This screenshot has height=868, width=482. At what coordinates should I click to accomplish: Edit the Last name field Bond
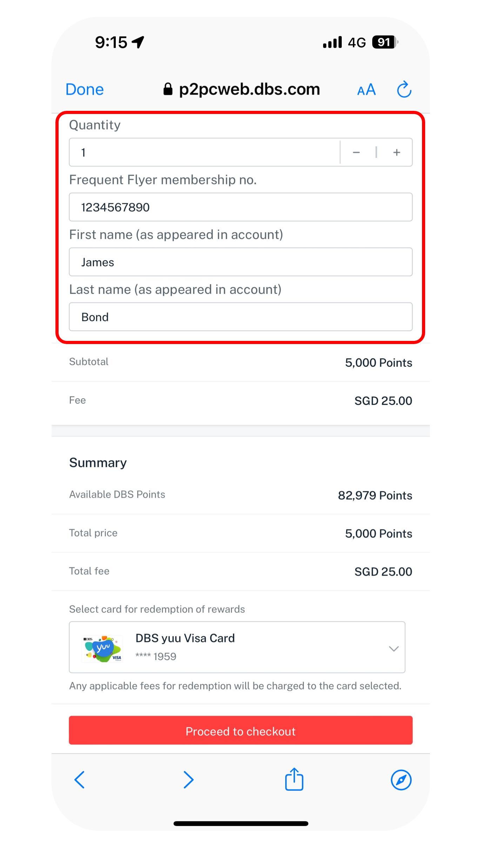click(241, 317)
